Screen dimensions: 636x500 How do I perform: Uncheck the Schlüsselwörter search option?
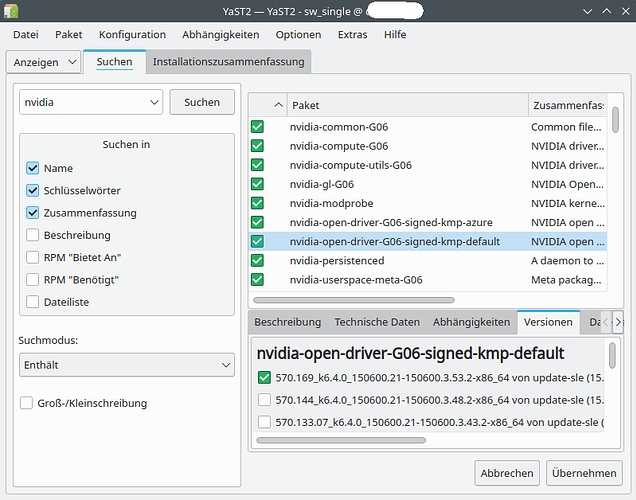[32, 191]
